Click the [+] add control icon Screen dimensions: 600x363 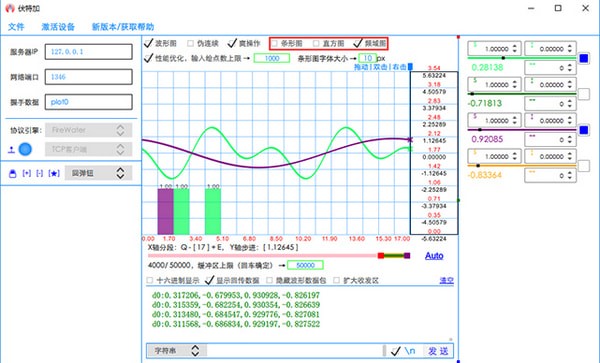pyautogui.click(x=26, y=174)
